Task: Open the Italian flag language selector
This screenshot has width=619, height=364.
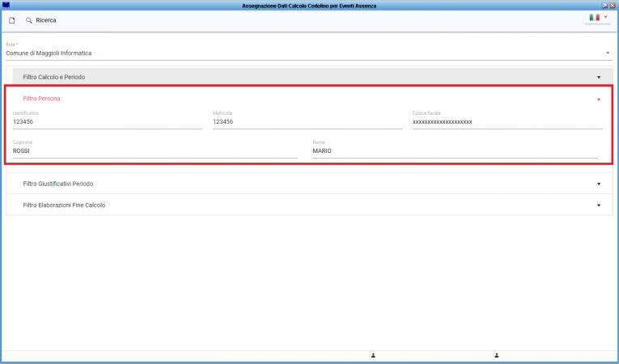Action: (x=598, y=17)
